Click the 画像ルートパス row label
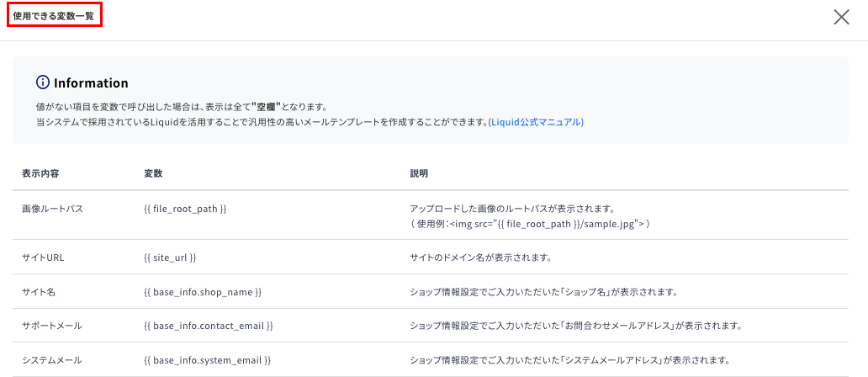The image size is (868, 377). 52,210
